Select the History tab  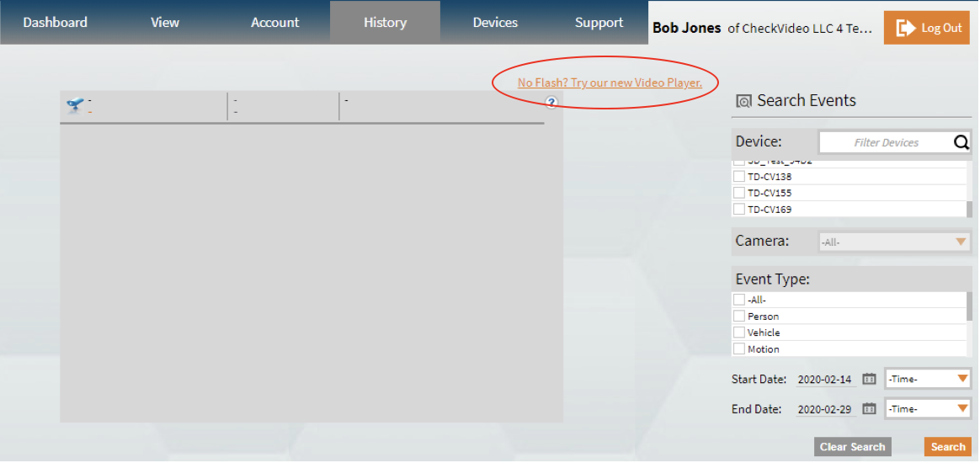(x=385, y=23)
